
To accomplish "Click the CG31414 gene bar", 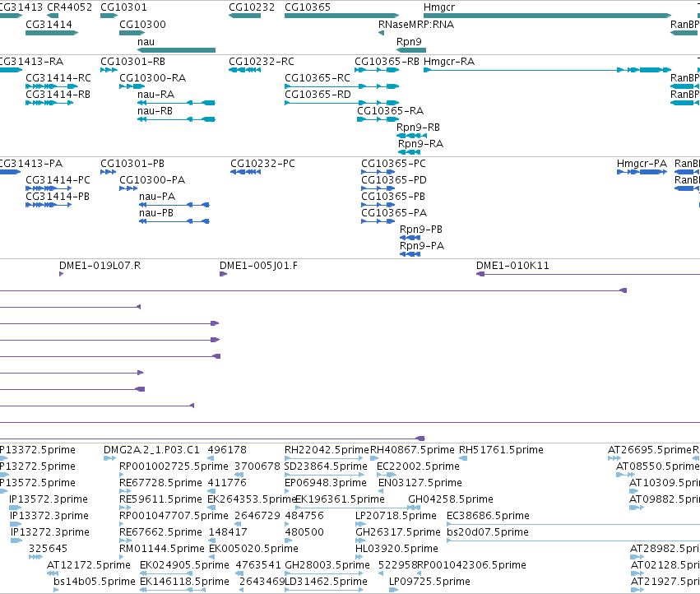I will click(52, 33).
